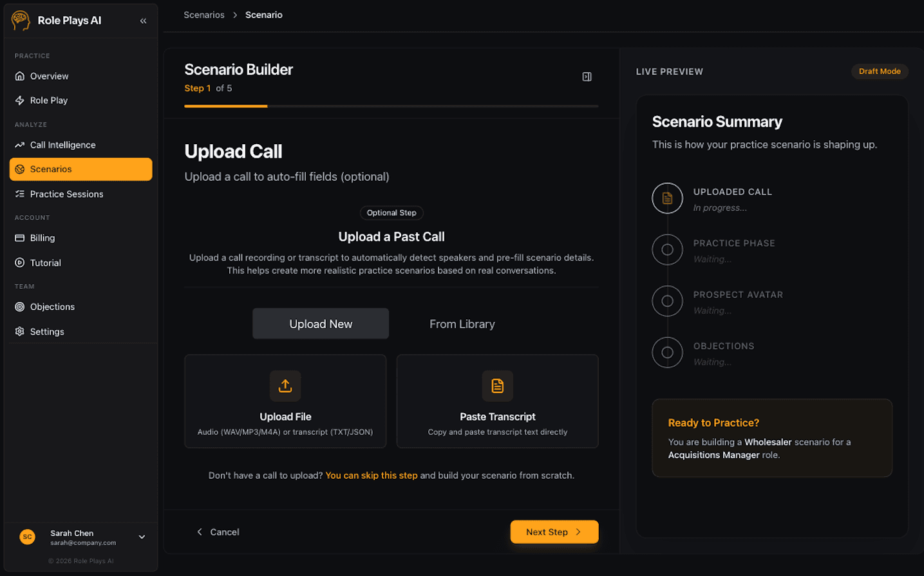Select the Role Play lightning icon

20,100
